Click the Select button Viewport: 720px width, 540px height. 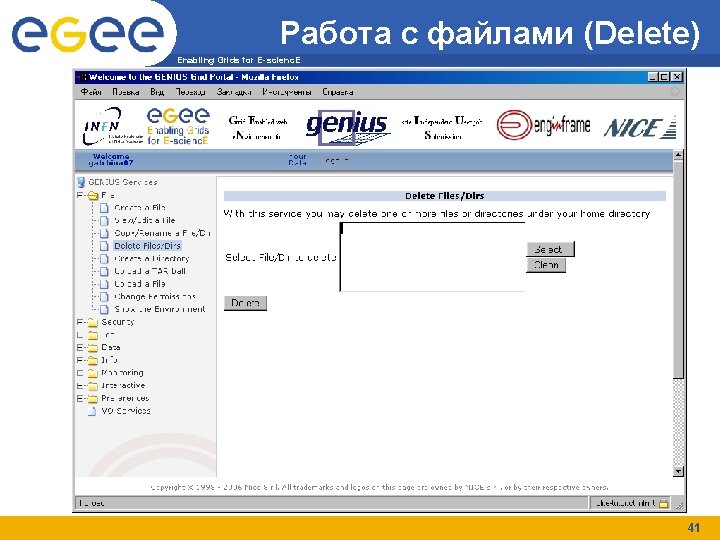(x=550, y=249)
